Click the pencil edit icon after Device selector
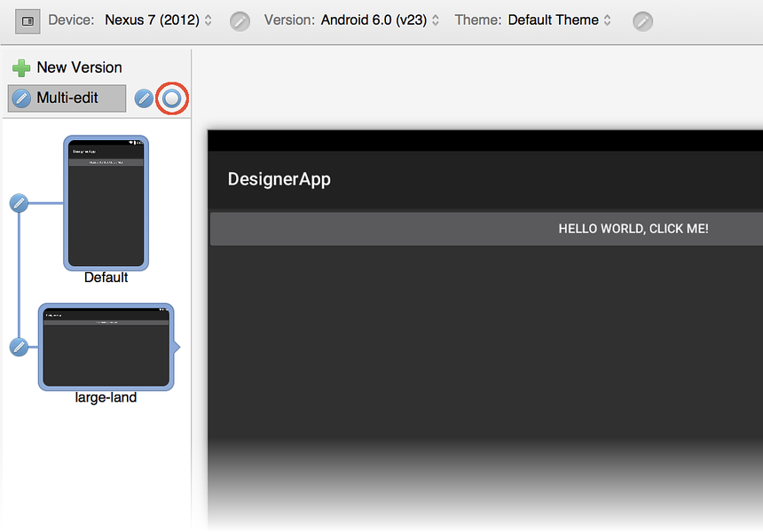This screenshot has width=763, height=532. click(239, 20)
